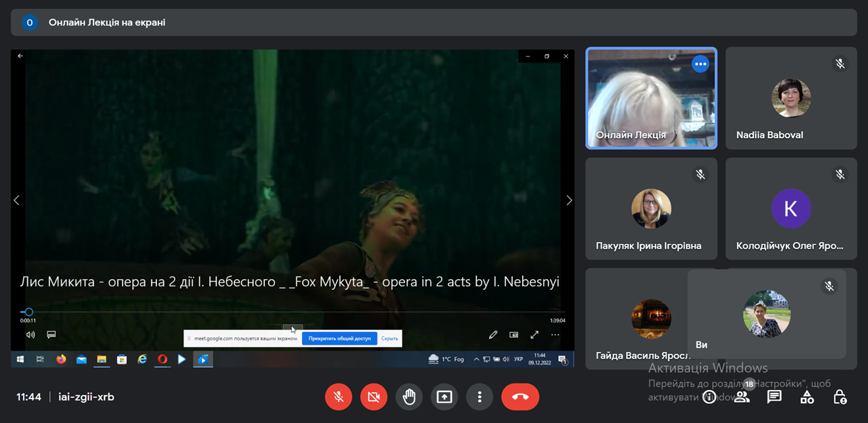Turn on the camera in Meet controls

(x=374, y=397)
